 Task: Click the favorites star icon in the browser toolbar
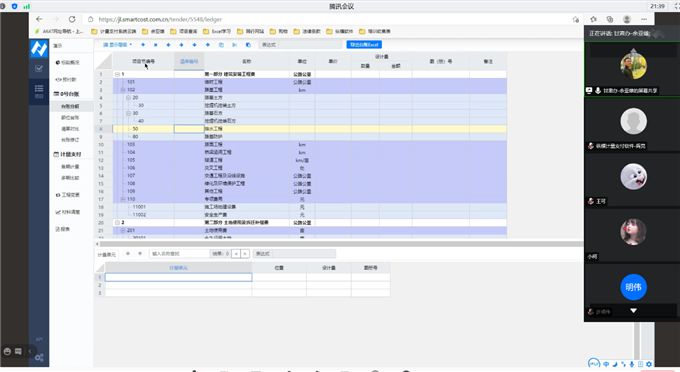(593, 19)
